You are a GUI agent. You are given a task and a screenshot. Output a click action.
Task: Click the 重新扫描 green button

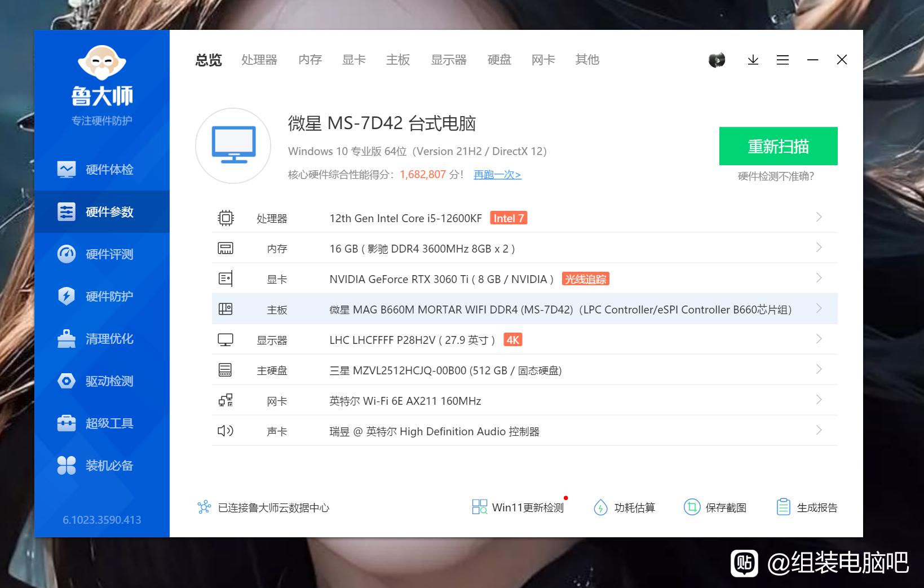coord(778,146)
